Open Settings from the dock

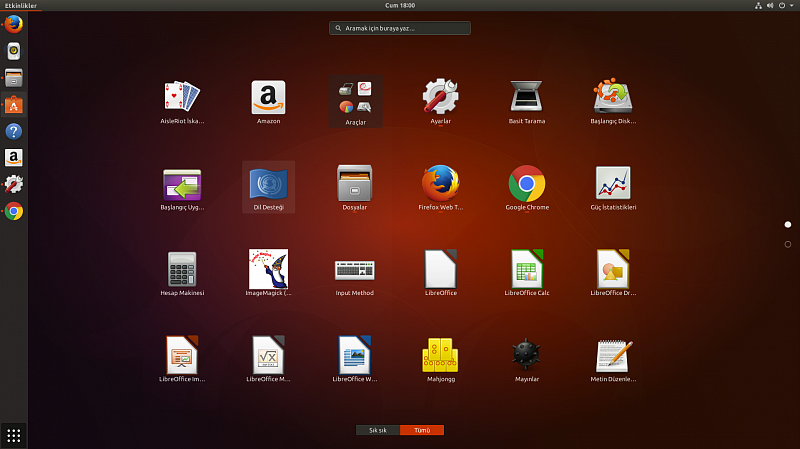point(14,184)
